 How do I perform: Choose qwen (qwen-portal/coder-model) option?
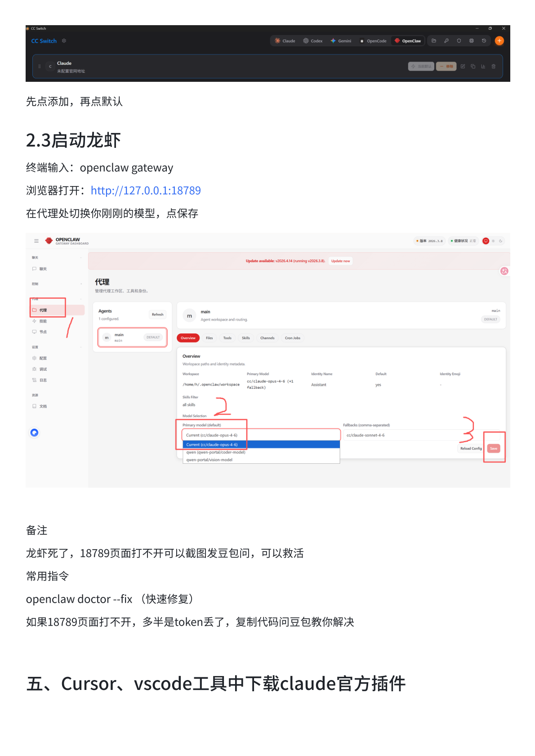point(261,452)
